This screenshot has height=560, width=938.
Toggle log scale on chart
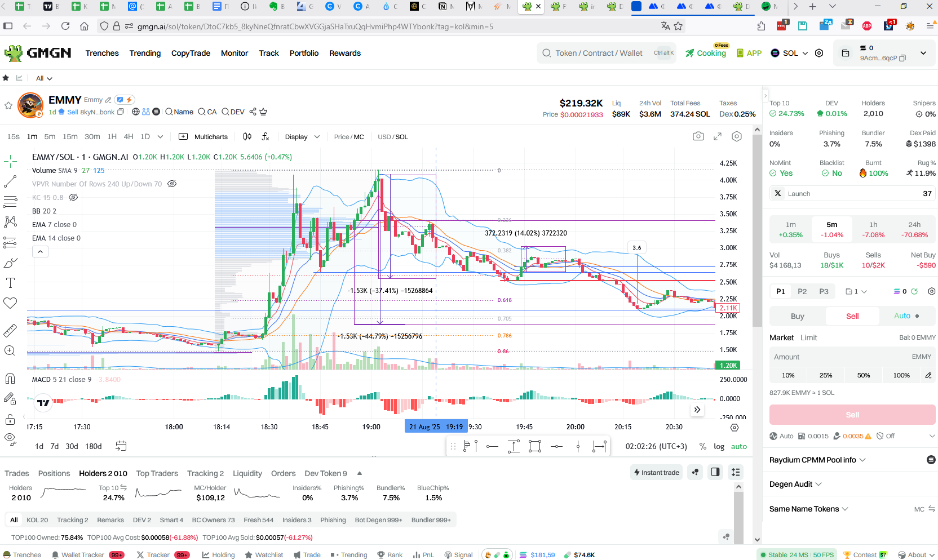tap(719, 446)
